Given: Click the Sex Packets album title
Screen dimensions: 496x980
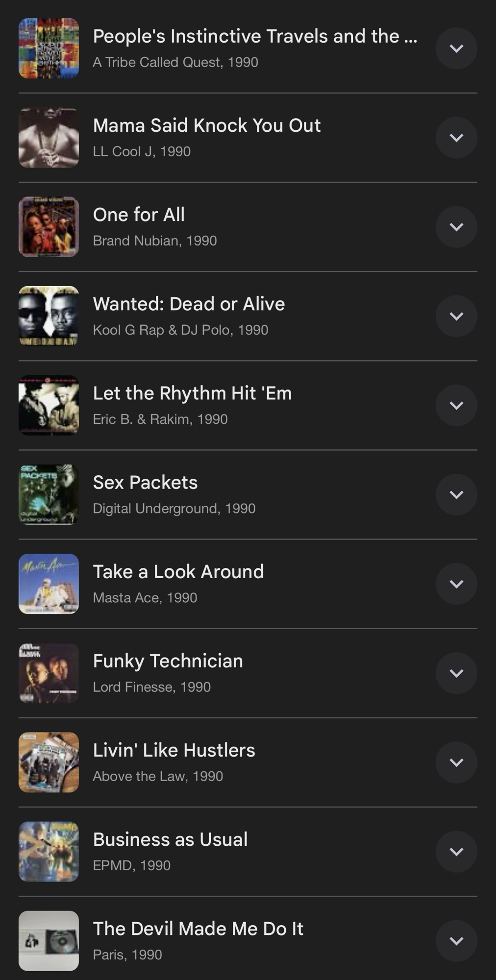Looking at the screenshot, I should coord(145,483).
